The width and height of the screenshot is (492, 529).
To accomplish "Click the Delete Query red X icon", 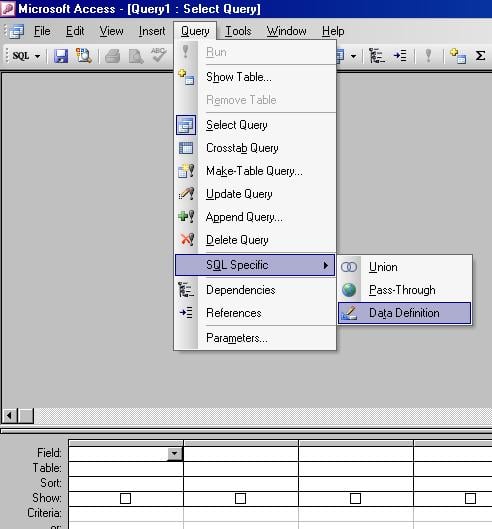I will click(187, 240).
